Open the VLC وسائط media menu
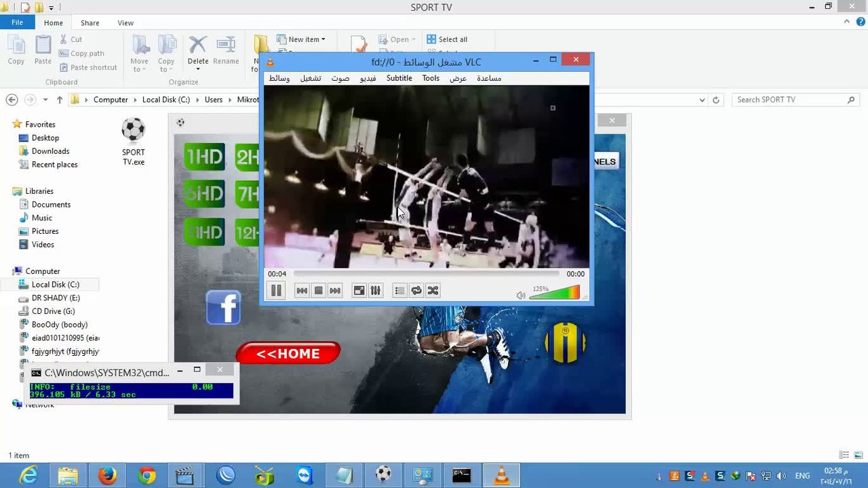The image size is (868, 488). (x=279, y=79)
